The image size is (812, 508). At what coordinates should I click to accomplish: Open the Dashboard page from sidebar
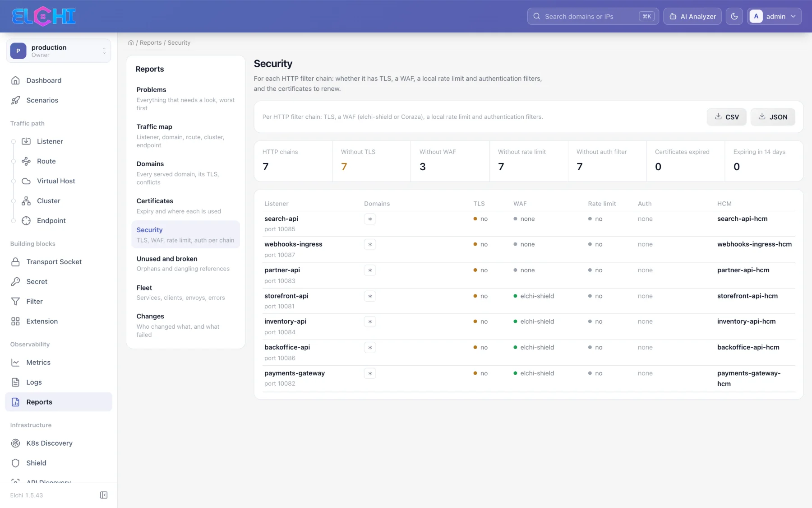58,80
